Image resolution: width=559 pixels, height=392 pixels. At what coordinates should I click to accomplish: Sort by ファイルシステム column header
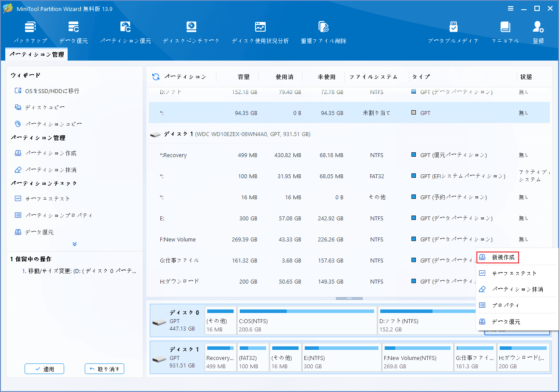point(373,77)
